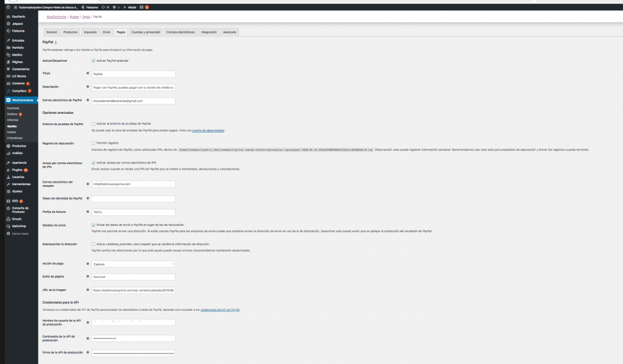This screenshot has height=364, width=623.
Task: Collapse sidebar with Cerrar menú
Action: pyautogui.click(x=20, y=234)
